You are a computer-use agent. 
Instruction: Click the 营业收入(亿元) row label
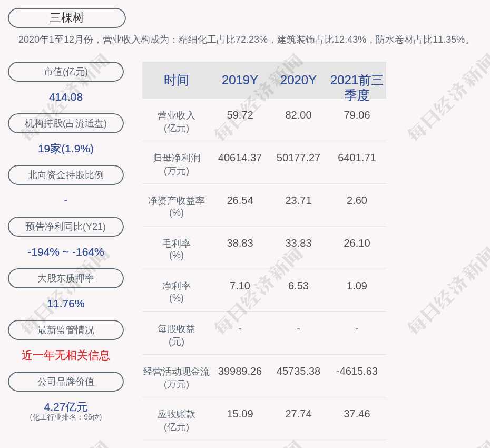[x=177, y=122]
